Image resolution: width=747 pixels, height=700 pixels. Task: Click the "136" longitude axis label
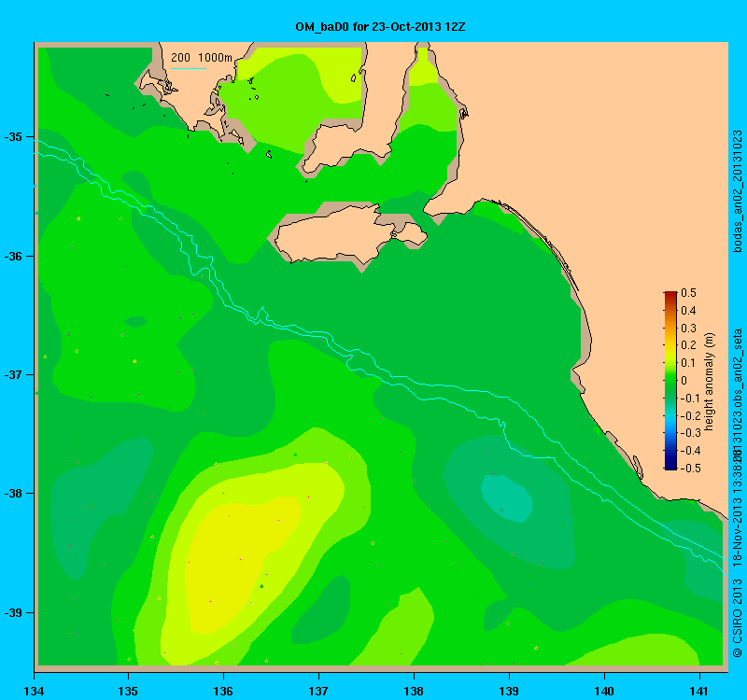pyautogui.click(x=223, y=691)
